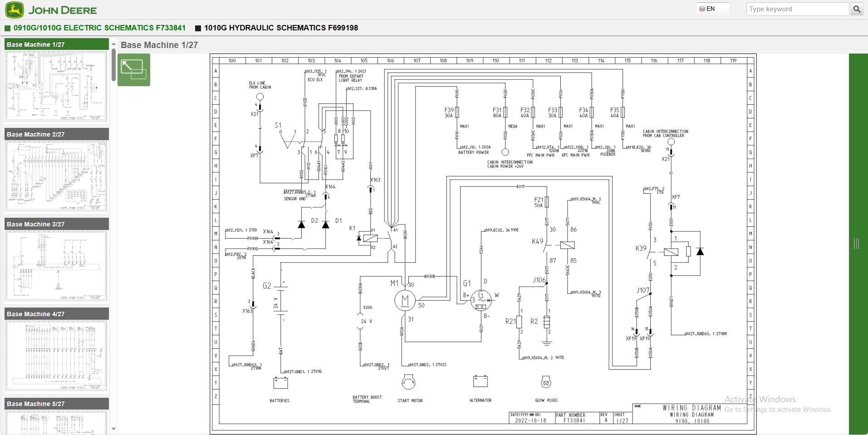The width and height of the screenshot is (868, 435).
Task: Click inside the Type keyword search field
Action: (797, 9)
